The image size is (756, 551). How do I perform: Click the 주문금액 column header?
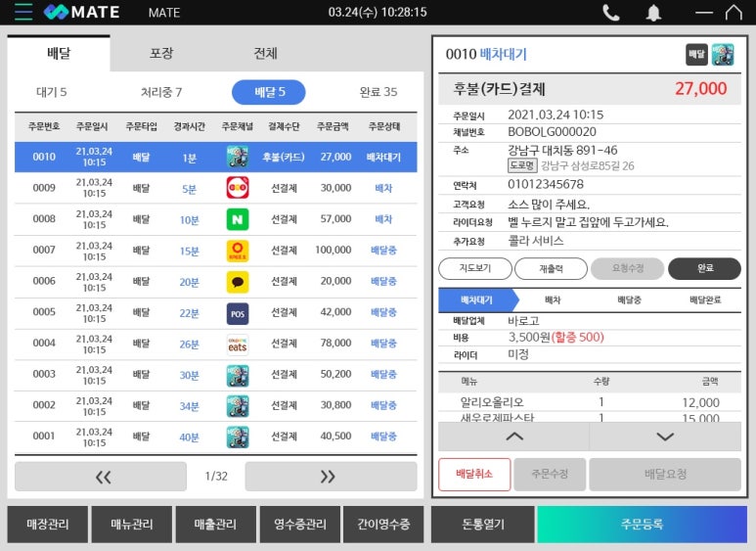333,126
